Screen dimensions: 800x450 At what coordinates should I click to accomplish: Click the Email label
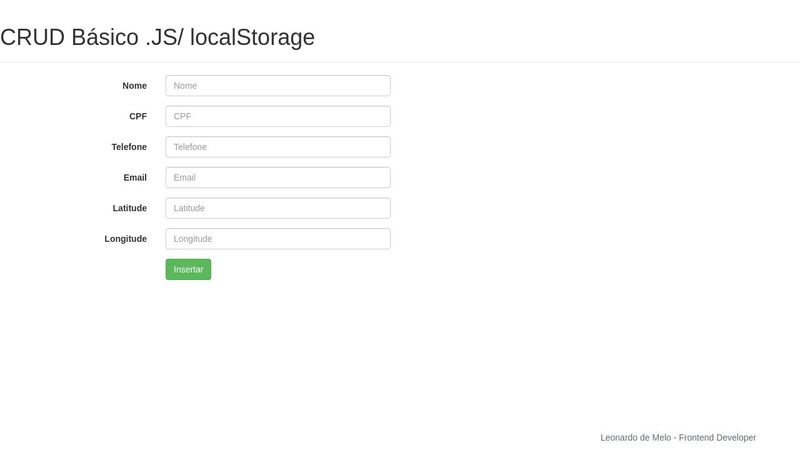pos(135,178)
